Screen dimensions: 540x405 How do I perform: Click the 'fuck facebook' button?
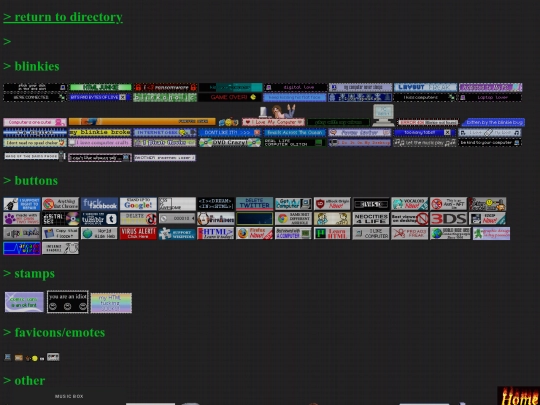(x=99, y=204)
